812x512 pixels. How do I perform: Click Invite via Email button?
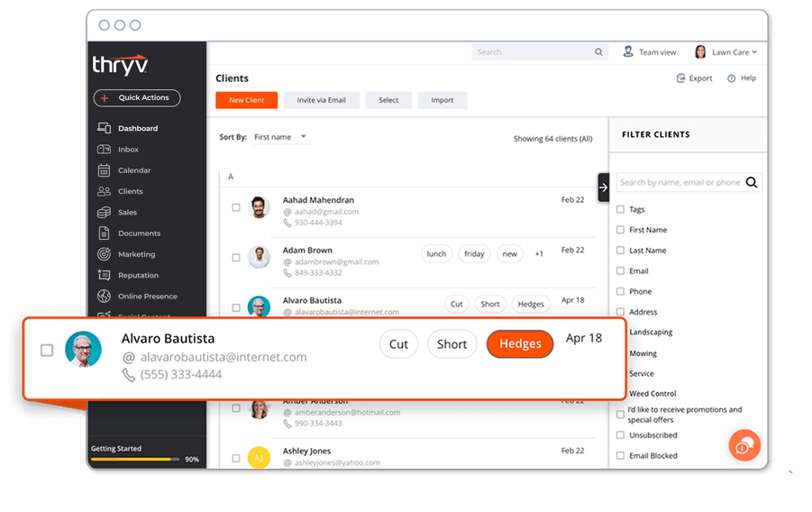(x=321, y=100)
